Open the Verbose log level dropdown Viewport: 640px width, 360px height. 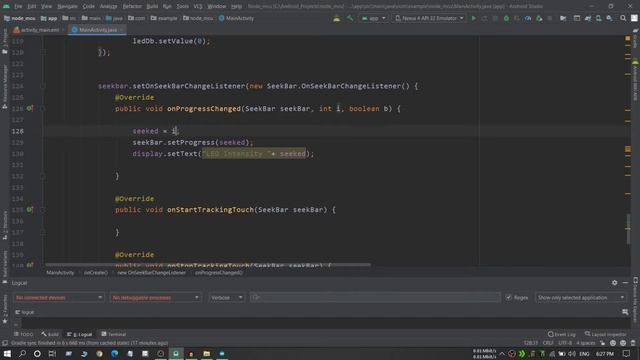[227, 297]
